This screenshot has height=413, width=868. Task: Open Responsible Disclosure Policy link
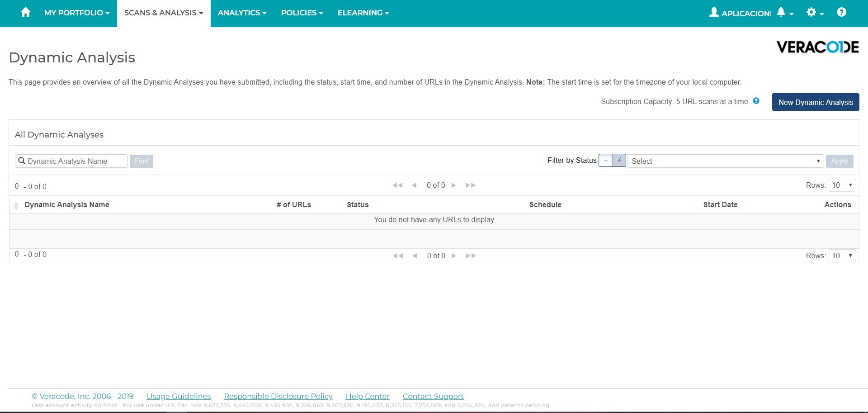[x=278, y=396]
